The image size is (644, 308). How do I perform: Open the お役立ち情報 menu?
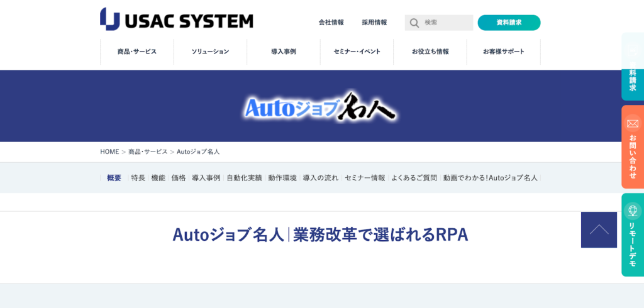pos(430,52)
